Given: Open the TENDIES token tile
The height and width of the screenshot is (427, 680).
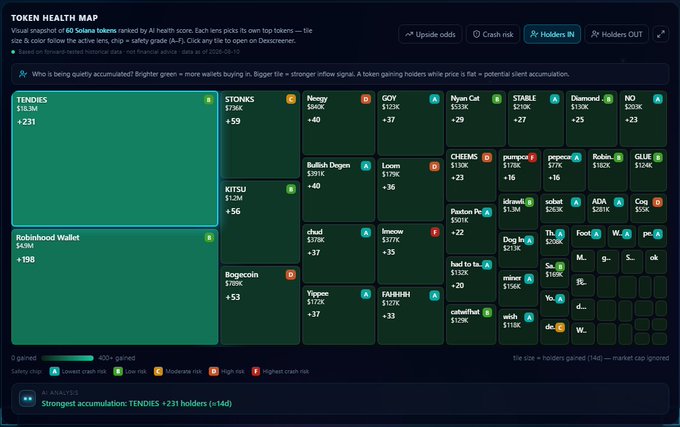Looking at the screenshot, I should coord(115,159).
